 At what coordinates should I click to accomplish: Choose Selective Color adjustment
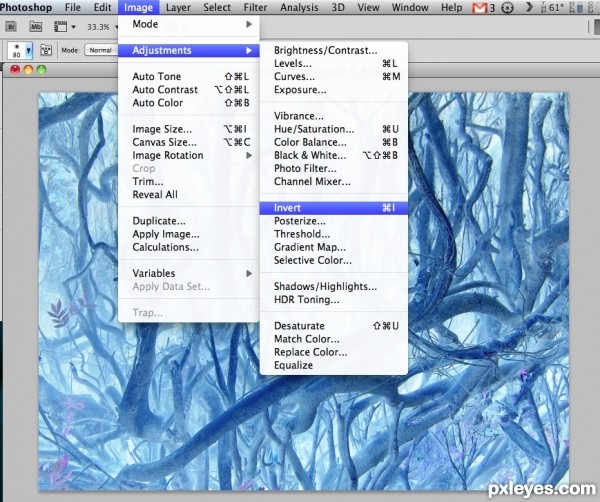pyautogui.click(x=334, y=260)
